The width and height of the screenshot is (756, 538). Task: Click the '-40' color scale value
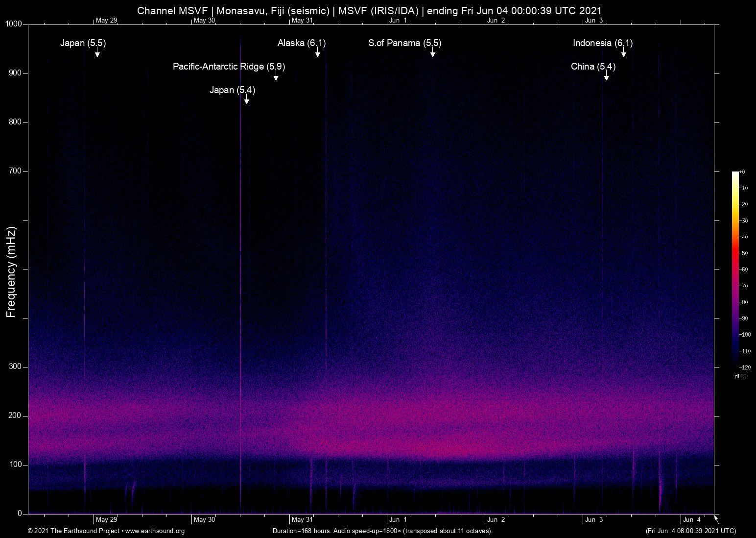(x=744, y=237)
